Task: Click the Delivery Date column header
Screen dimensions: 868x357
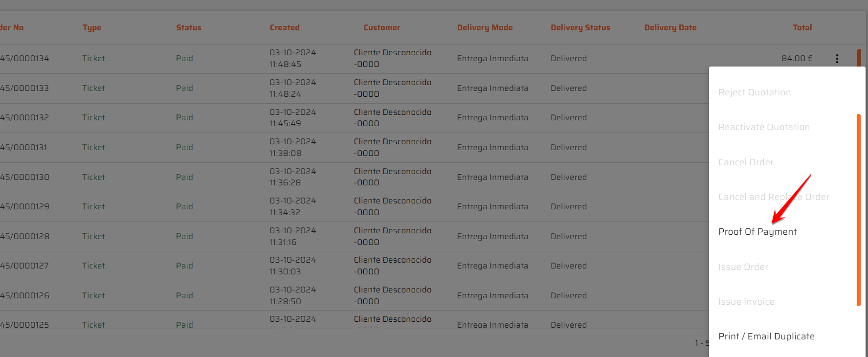Action: click(x=670, y=28)
